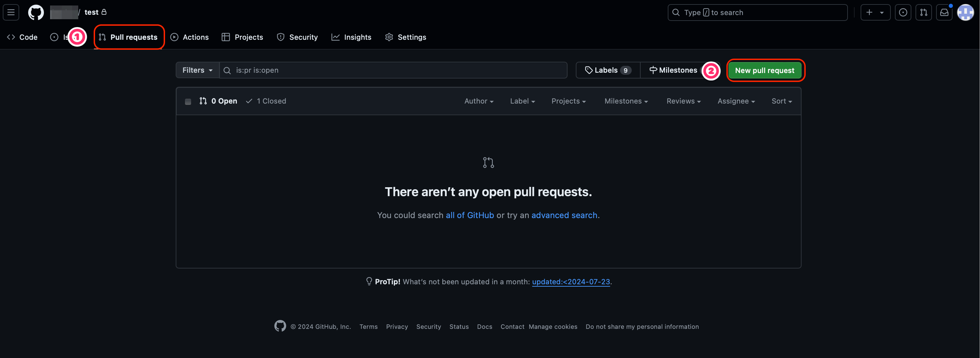980x358 pixels.
Task: Click the plus create-new icon
Action: (870, 13)
